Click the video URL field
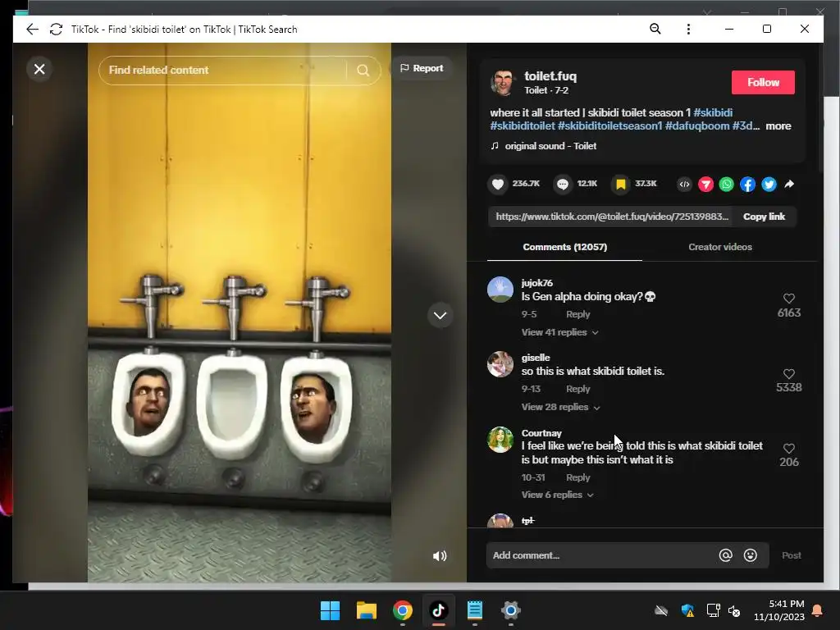Viewport: 840px width, 630px height. (x=610, y=217)
